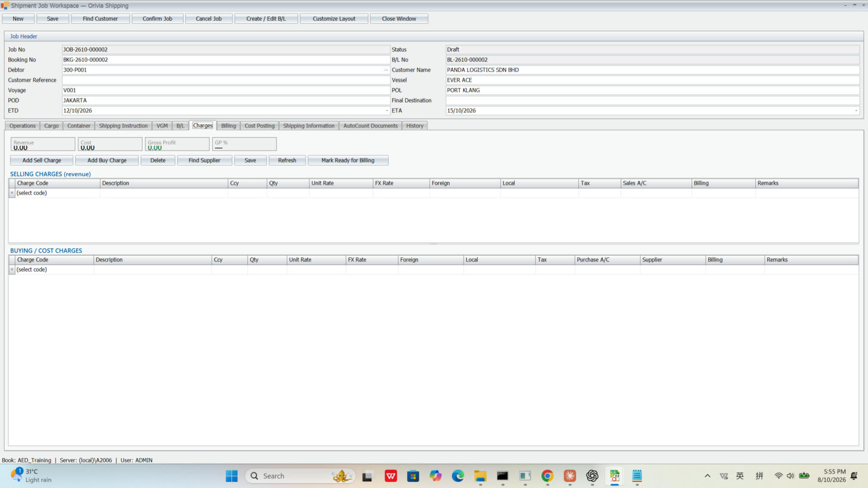The height and width of the screenshot is (488, 868).
Task: Click Purchase A/C column header
Action: (x=607, y=260)
